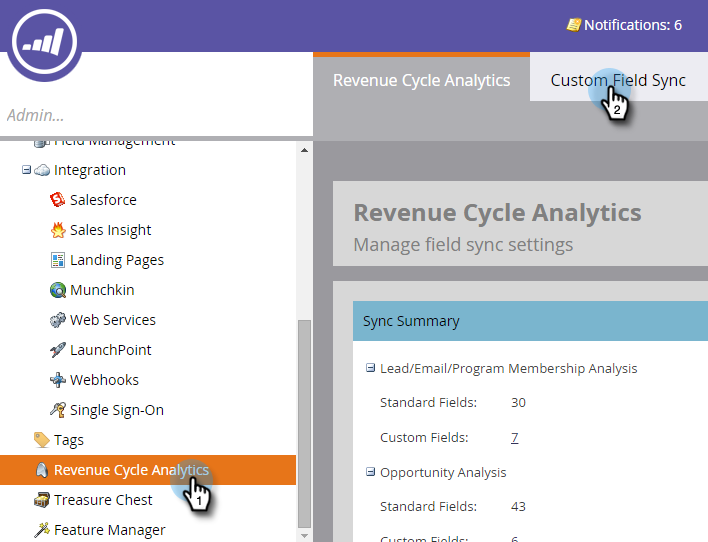Click the LaunchPoint rocket icon
708x542 pixels.
click(x=58, y=350)
